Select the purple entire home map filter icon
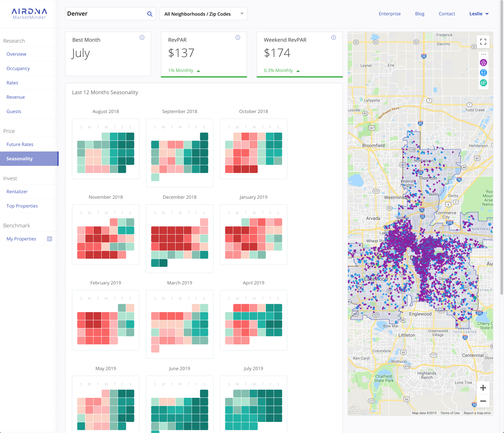The width and height of the screenshot is (504, 433). pos(483,63)
